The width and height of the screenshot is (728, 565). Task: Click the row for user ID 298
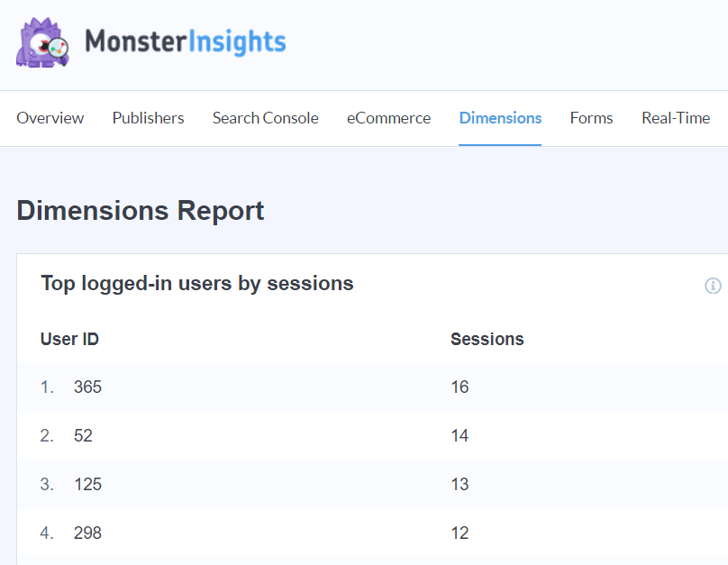click(x=87, y=533)
